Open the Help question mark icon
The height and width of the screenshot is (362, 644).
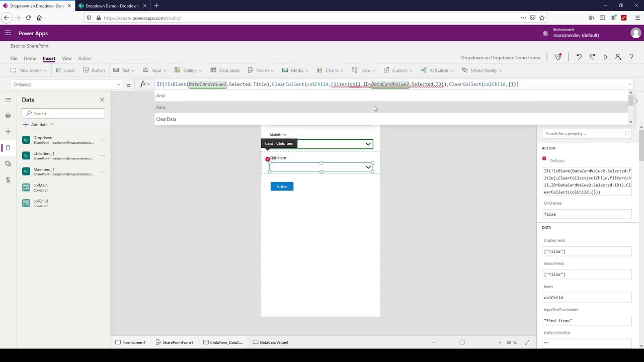(631, 57)
